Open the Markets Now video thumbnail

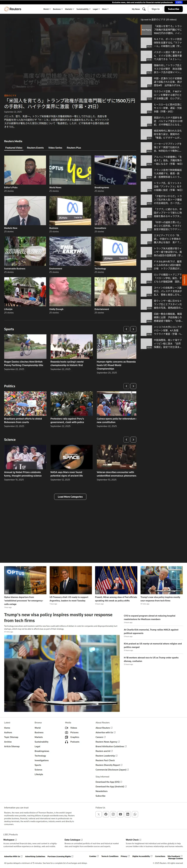pyautogui.click(x=25, y=211)
